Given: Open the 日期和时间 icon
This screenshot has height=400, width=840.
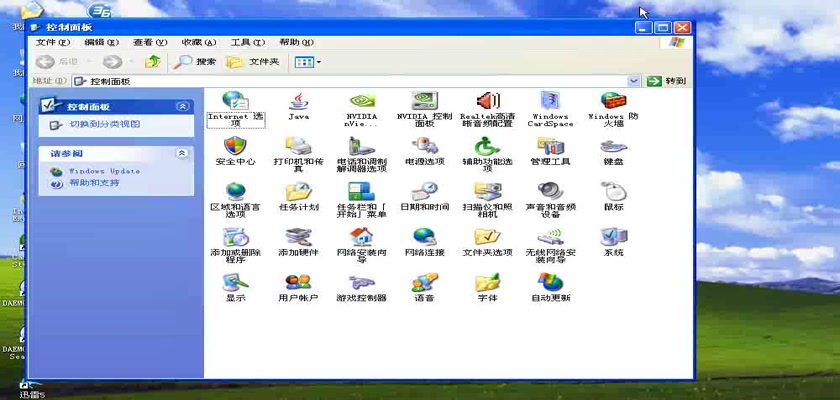Looking at the screenshot, I should tap(424, 191).
